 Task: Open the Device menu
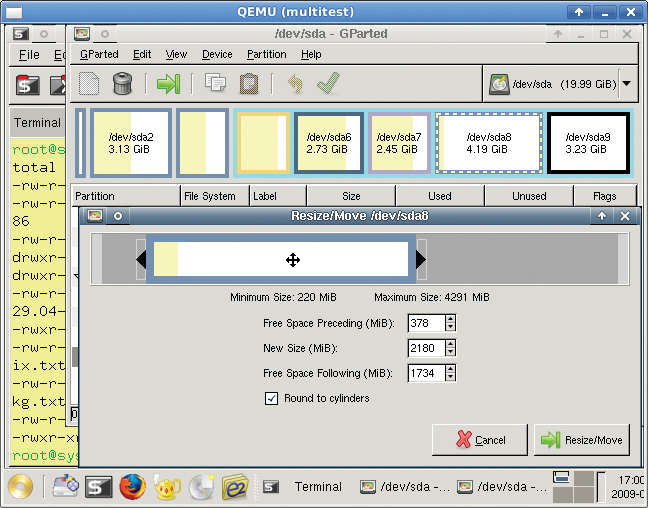pyautogui.click(x=217, y=54)
